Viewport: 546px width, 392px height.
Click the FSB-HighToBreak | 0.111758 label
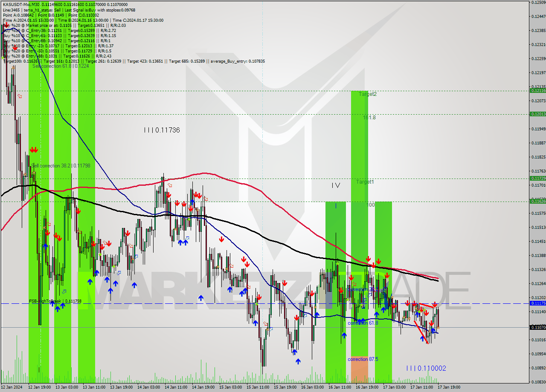pyautogui.click(x=55, y=301)
